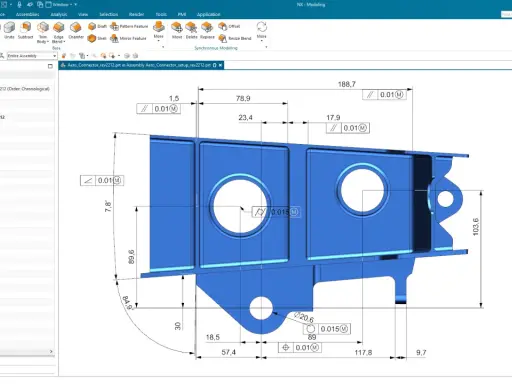Image resolution: width=512 pixels, height=384 pixels.
Task: Select the 103,6 vertical dimension
Action: coord(476,227)
